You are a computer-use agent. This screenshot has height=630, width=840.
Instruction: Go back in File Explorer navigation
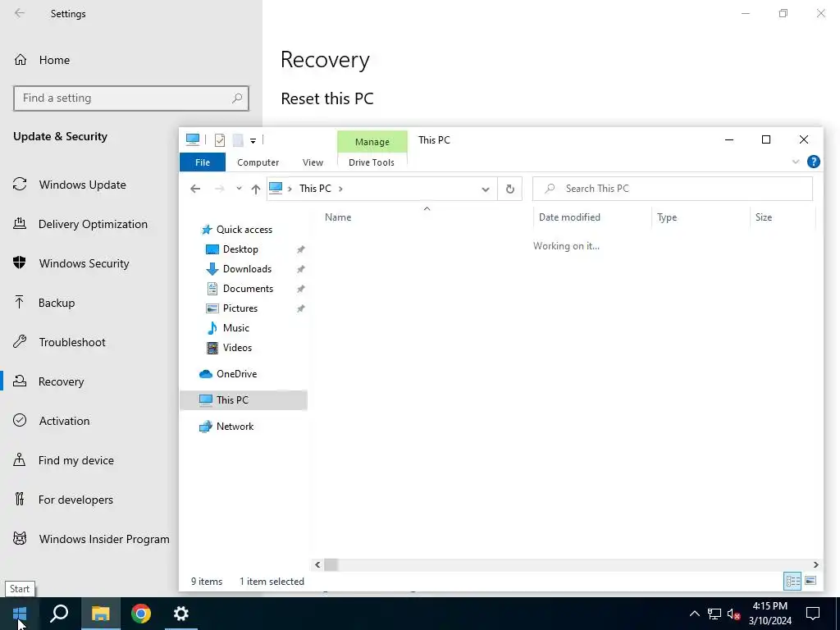click(195, 189)
